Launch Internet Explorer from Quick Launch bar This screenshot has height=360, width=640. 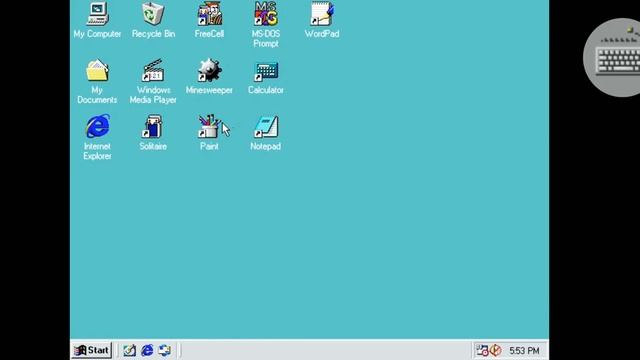pyautogui.click(x=147, y=350)
